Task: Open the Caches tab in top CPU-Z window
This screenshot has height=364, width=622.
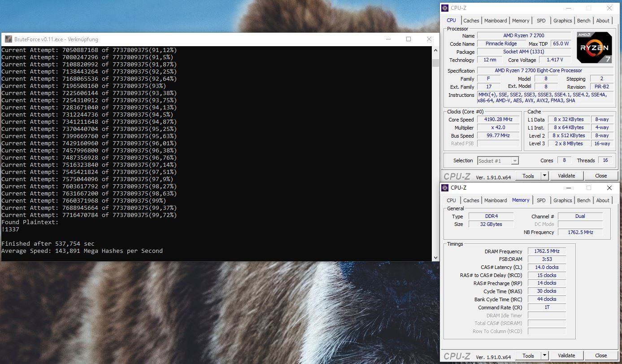Action: (471, 21)
